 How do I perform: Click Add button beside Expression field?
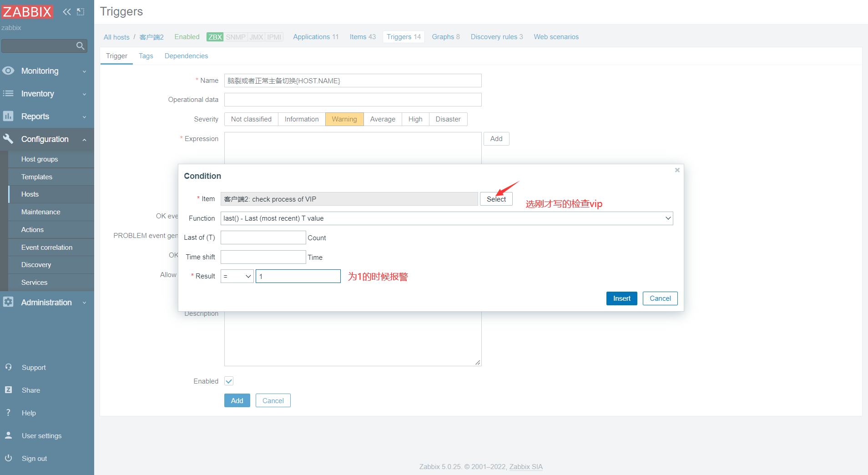(496, 139)
